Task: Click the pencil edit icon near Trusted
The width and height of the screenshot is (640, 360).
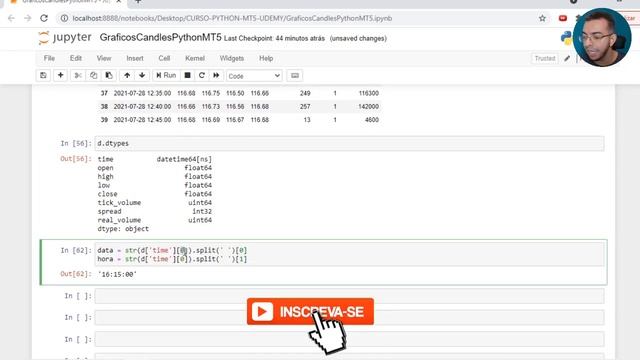Action: (567, 58)
